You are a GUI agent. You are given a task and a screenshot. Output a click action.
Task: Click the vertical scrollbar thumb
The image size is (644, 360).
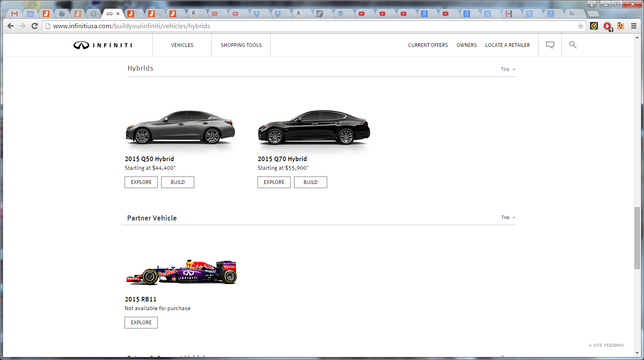(637, 238)
